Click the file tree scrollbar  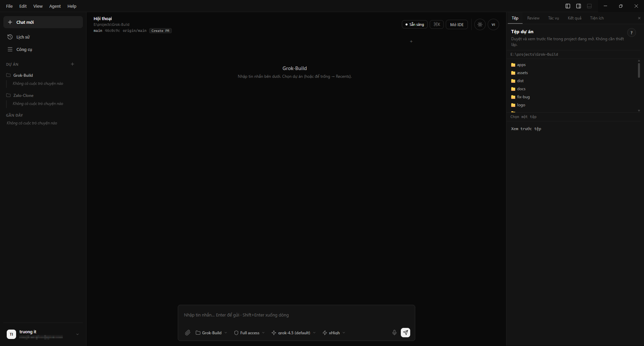[639, 70]
